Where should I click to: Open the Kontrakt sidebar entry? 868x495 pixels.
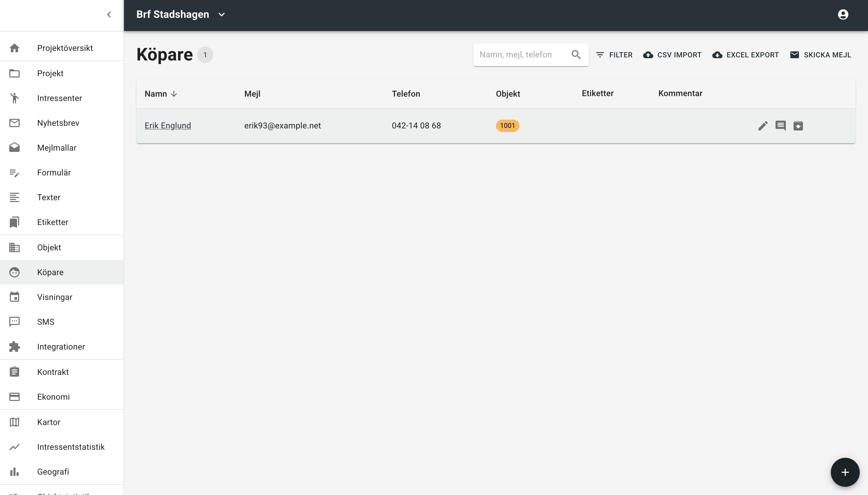(62, 372)
